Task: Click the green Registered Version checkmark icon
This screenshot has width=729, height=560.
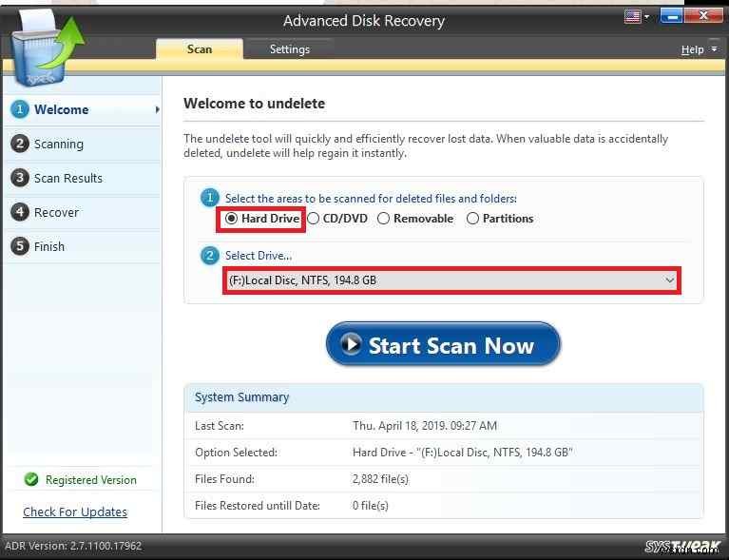Action: coord(31,479)
